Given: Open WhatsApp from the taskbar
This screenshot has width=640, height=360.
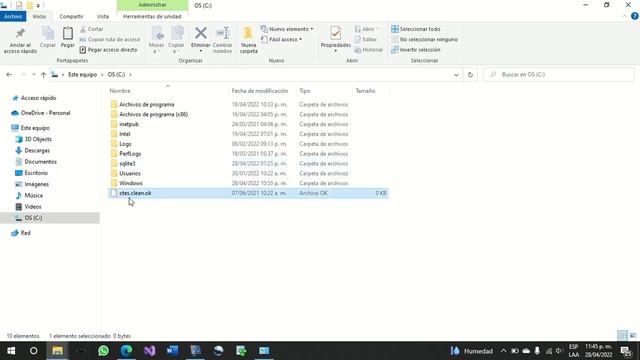Looking at the screenshot, I should (103, 351).
